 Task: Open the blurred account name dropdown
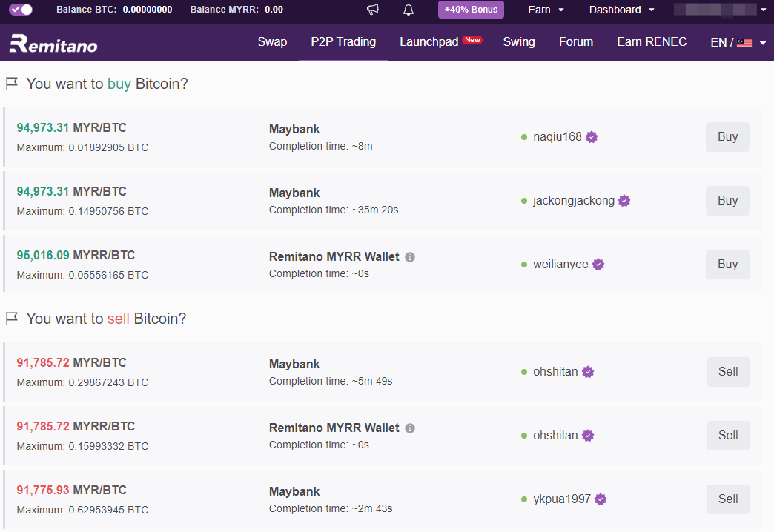pos(720,10)
